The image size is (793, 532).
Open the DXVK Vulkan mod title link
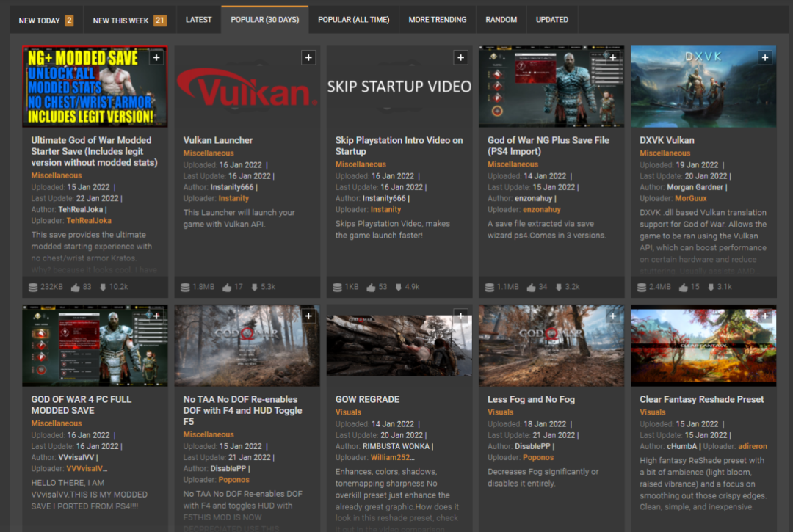pyautogui.click(x=666, y=140)
